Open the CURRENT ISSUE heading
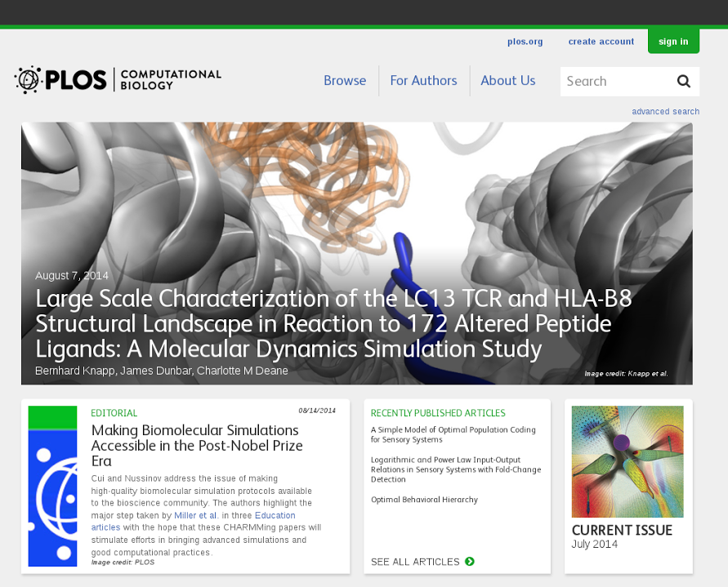This screenshot has height=587, width=728. (622, 530)
